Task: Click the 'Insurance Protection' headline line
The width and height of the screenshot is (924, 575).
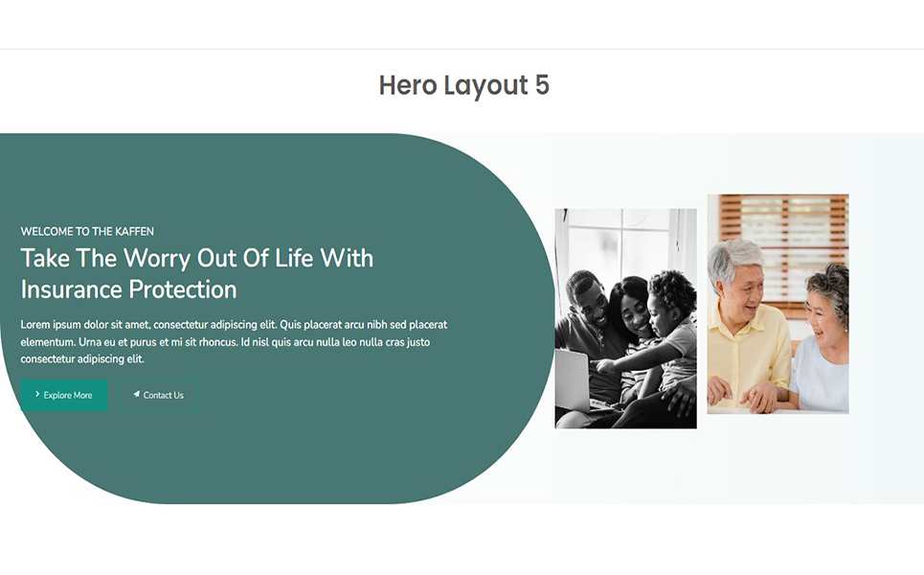Action: point(128,288)
